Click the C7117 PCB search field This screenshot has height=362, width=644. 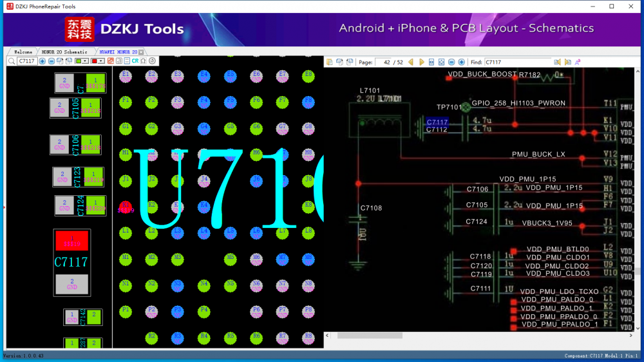[x=26, y=61]
